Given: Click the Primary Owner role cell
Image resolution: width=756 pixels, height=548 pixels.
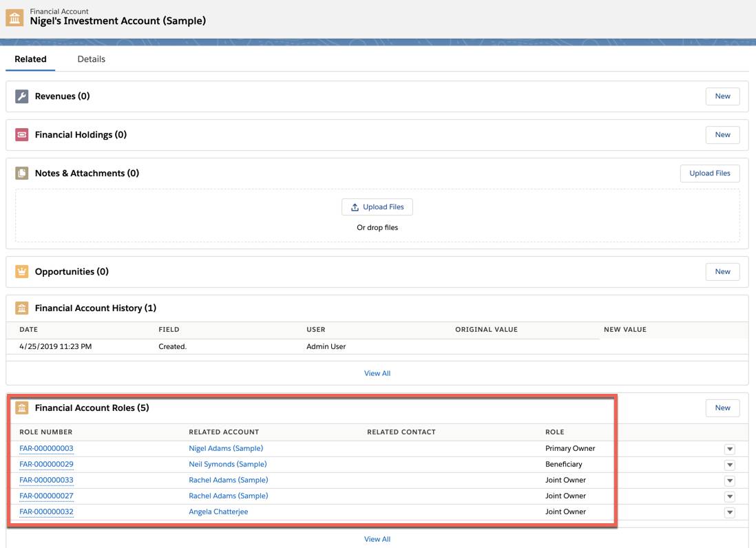Looking at the screenshot, I should pyautogui.click(x=570, y=448).
